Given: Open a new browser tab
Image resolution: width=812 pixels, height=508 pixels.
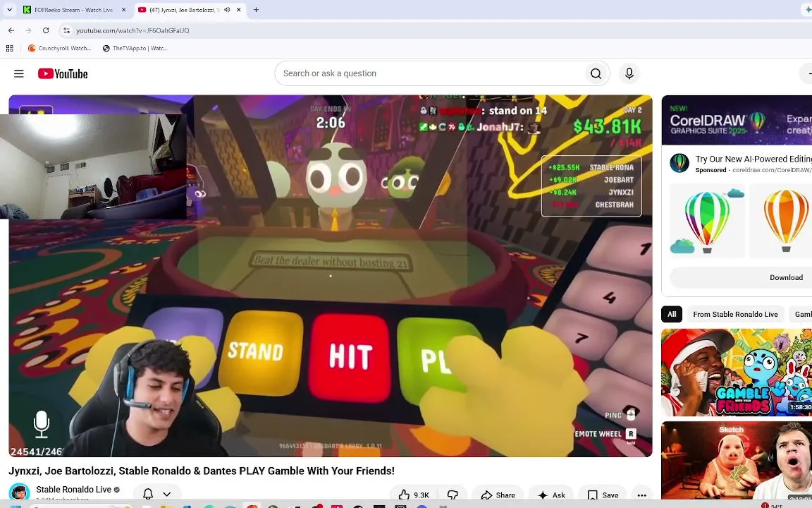Looking at the screenshot, I should [256, 10].
